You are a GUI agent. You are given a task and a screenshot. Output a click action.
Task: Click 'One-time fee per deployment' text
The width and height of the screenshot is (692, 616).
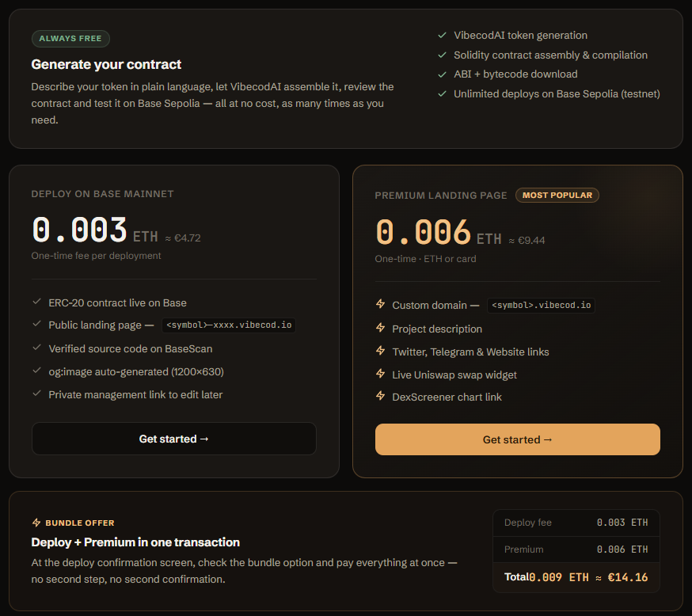tap(97, 256)
